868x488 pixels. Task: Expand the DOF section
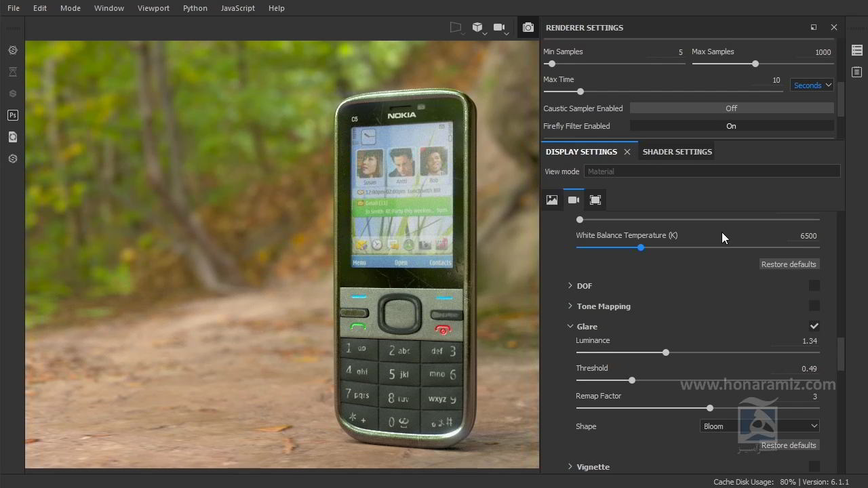tap(570, 286)
